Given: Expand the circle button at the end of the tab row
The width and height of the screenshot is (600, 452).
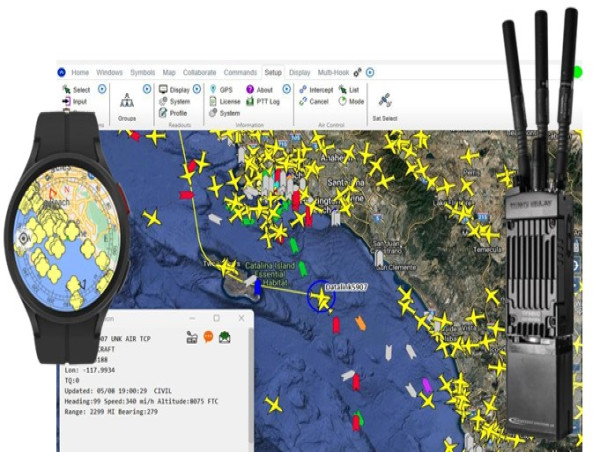Looking at the screenshot, I should point(370,72).
